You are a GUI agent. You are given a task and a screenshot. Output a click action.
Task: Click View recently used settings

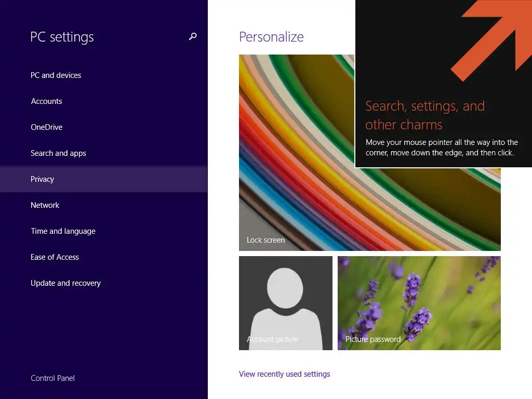[x=284, y=374]
